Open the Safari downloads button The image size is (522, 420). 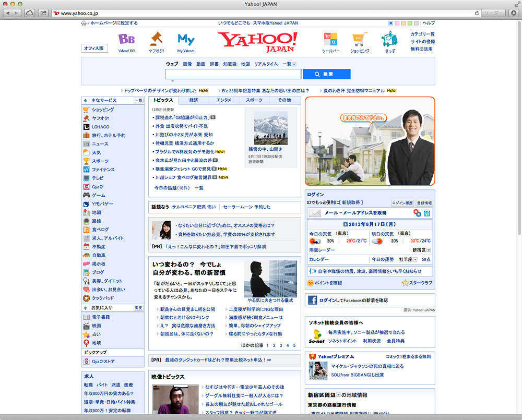tap(514, 13)
